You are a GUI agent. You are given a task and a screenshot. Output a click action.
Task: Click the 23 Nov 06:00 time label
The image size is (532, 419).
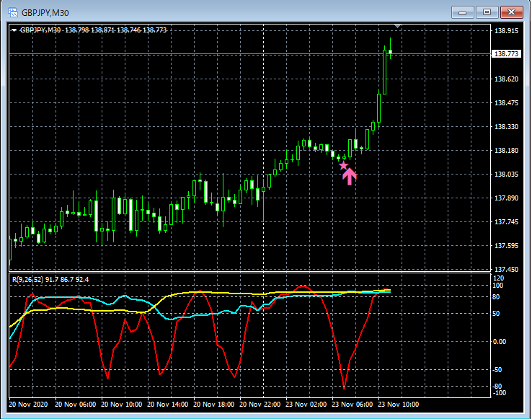coord(354,405)
